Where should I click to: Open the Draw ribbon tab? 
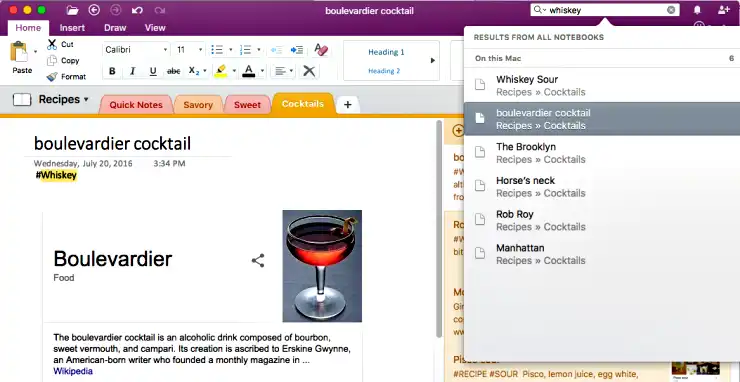(115, 28)
